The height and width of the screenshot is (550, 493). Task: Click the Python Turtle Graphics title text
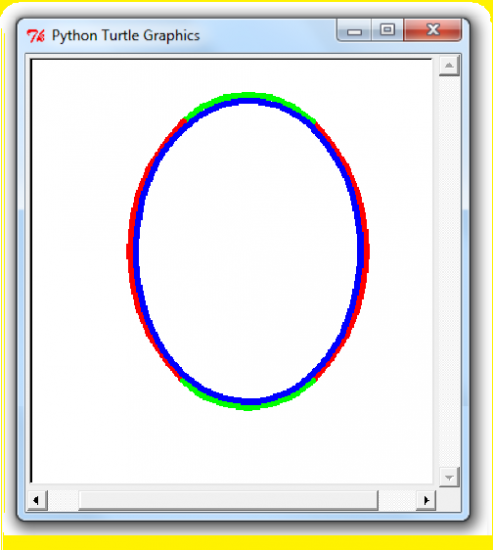(x=126, y=36)
